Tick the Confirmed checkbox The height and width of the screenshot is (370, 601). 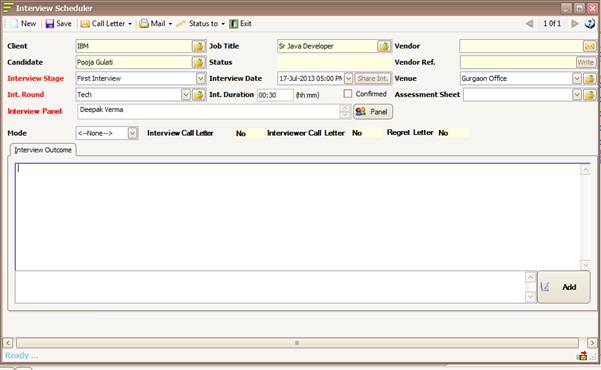[348, 94]
